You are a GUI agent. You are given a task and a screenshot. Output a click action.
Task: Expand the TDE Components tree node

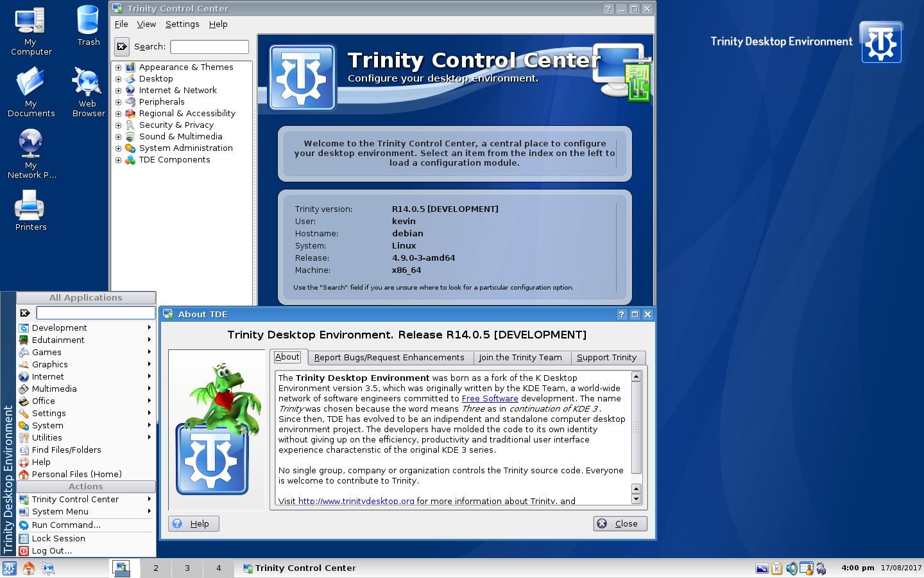pos(118,160)
